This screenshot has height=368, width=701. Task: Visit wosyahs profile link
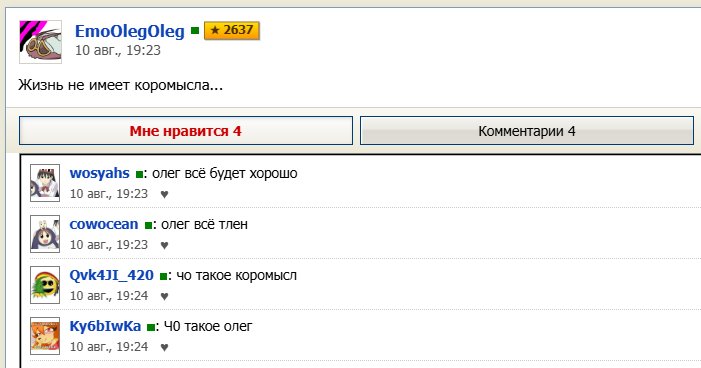click(99, 173)
